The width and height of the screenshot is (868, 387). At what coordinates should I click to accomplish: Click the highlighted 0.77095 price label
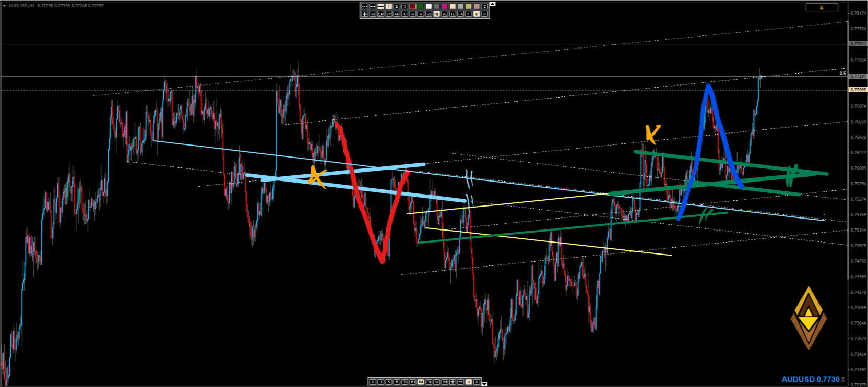coord(859,90)
